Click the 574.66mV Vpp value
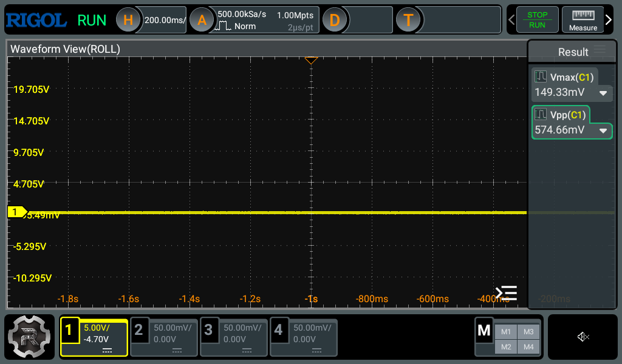The width and height of the screenshot is (622, 364). (559, 130)
